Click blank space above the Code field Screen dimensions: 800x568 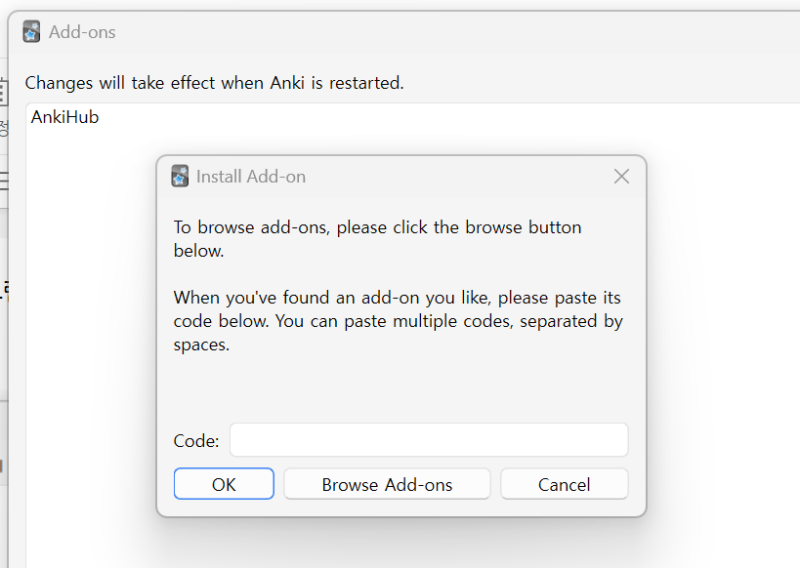coord(400,390)
